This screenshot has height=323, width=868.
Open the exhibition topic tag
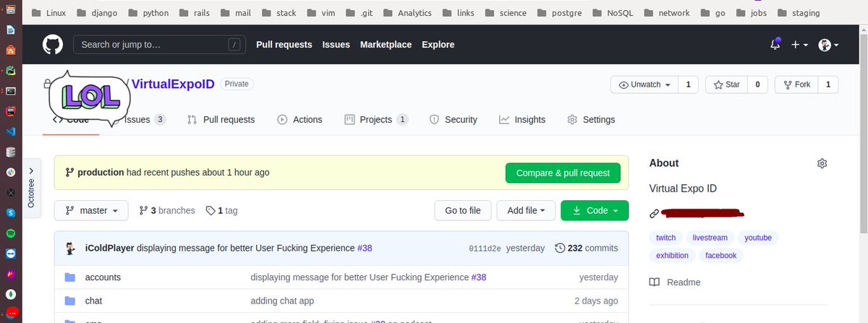click(x=673, y=255)
